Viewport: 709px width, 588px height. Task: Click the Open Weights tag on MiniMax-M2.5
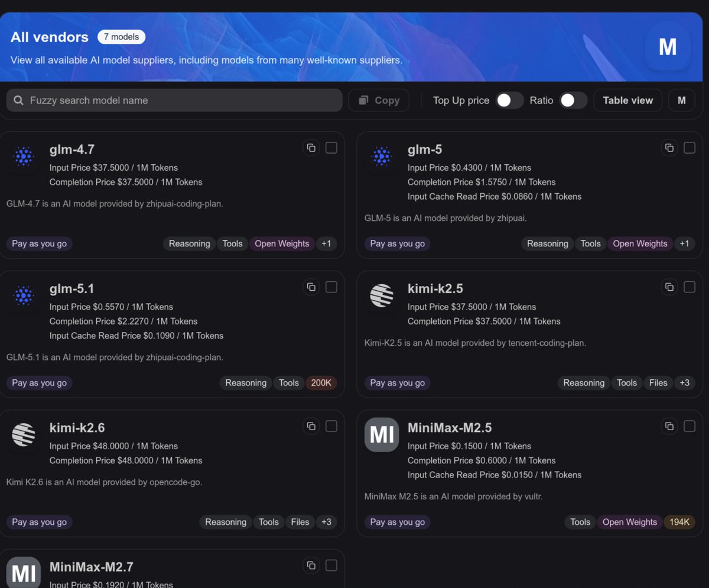coord(630,522)
